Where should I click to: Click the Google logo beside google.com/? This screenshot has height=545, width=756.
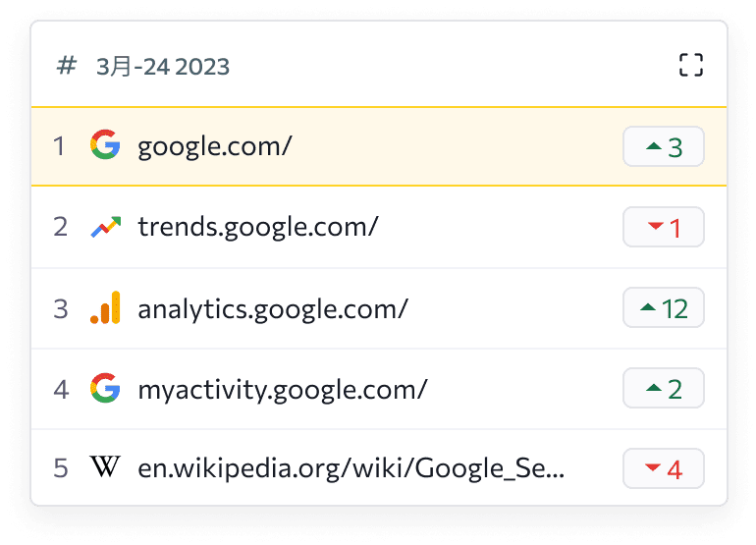pyautogui.click(x=105, y=144)
